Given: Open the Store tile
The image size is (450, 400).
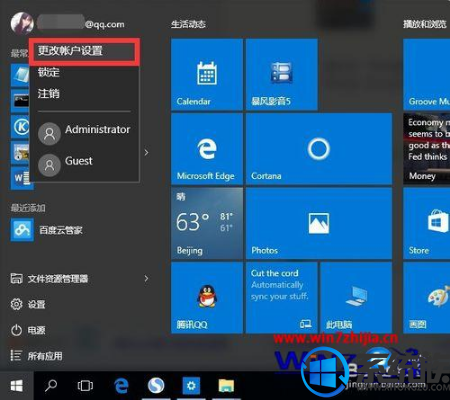Looking at the screenshot, I should click(x=427, y=223).
